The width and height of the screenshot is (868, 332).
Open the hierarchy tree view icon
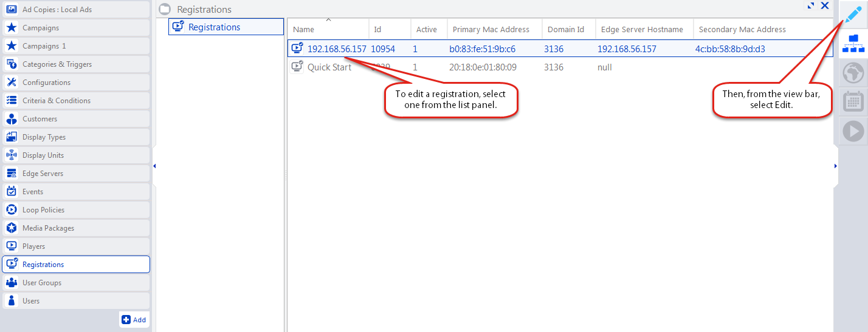(x=853, y=44)
